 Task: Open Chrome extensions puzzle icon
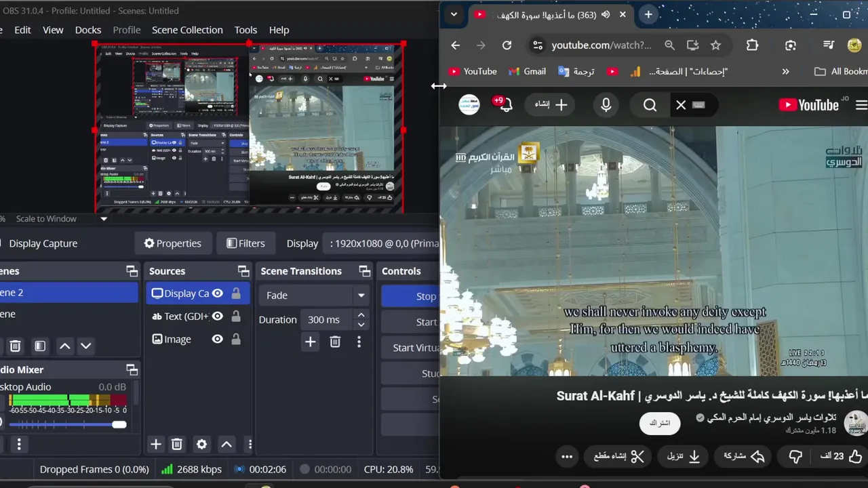(x=752, y=45)
